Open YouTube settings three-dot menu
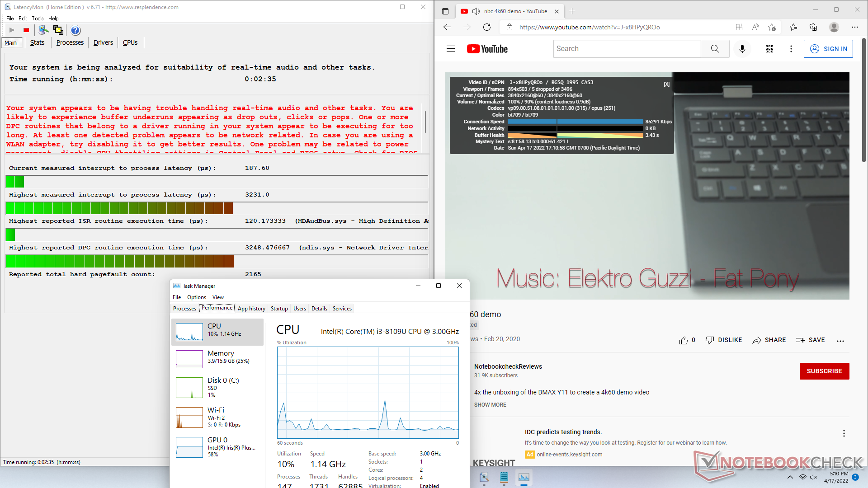This screenshot has width=868, height=488. tap(791, 49)
